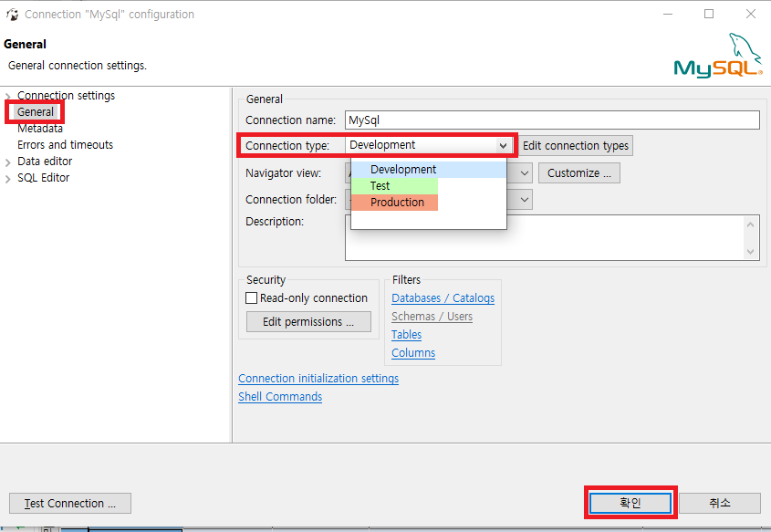The height and width of the screenshot is (532, 771).
Task: Select General in settings tree
Action: (36, 112)
